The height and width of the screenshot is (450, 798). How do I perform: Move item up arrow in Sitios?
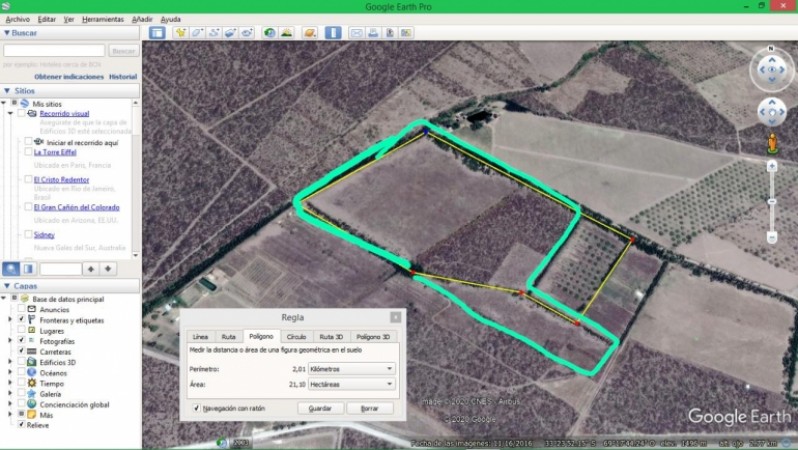coord(91,269)
